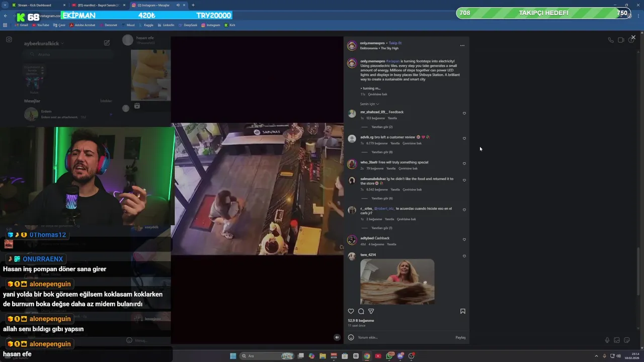Close the post overlay with the X
The width and height of the screenshot is (644, 362).
pyautogui.click(x=633, y=37)
